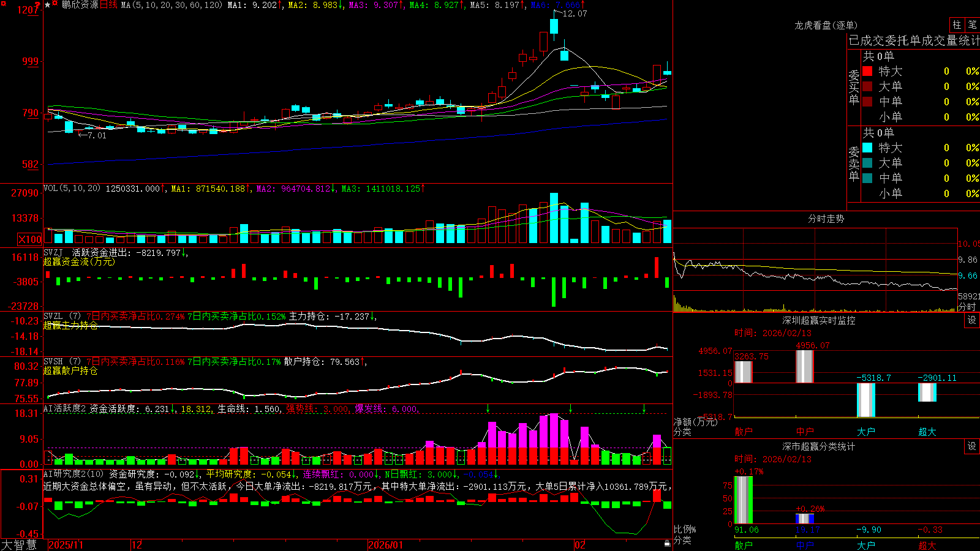This screenshot has width=980, height=551.
Task: Open the gear settings icon beside the star
Action: 55,4
